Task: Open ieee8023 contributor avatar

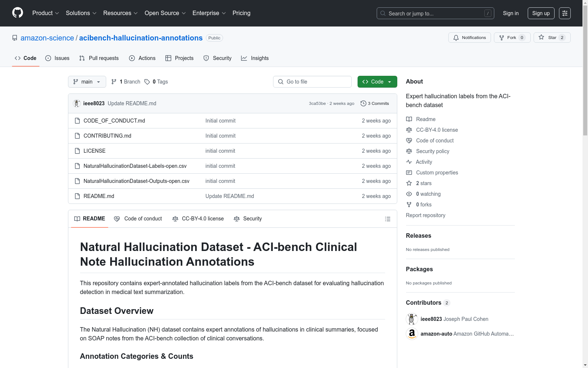Action: coord(412,319)
